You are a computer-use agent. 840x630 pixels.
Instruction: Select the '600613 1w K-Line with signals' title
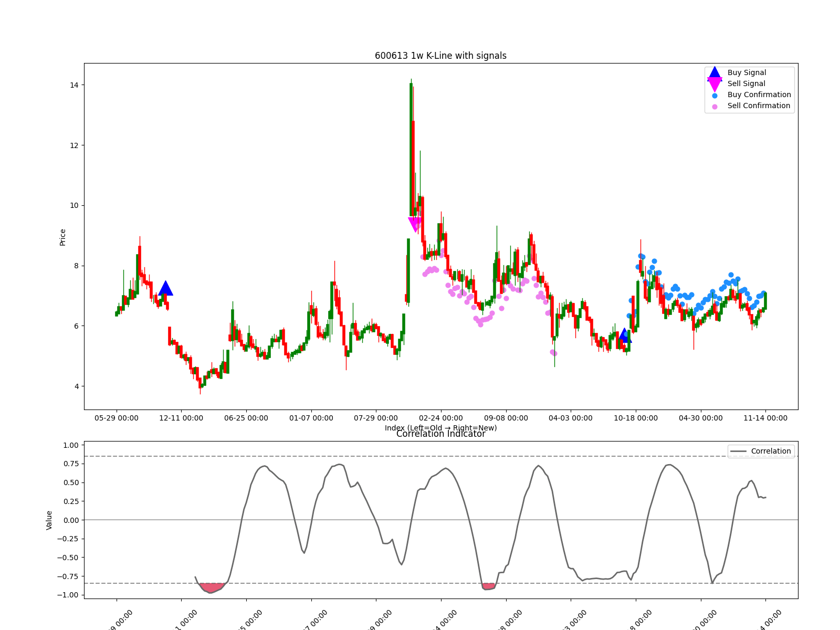[440, 55]
